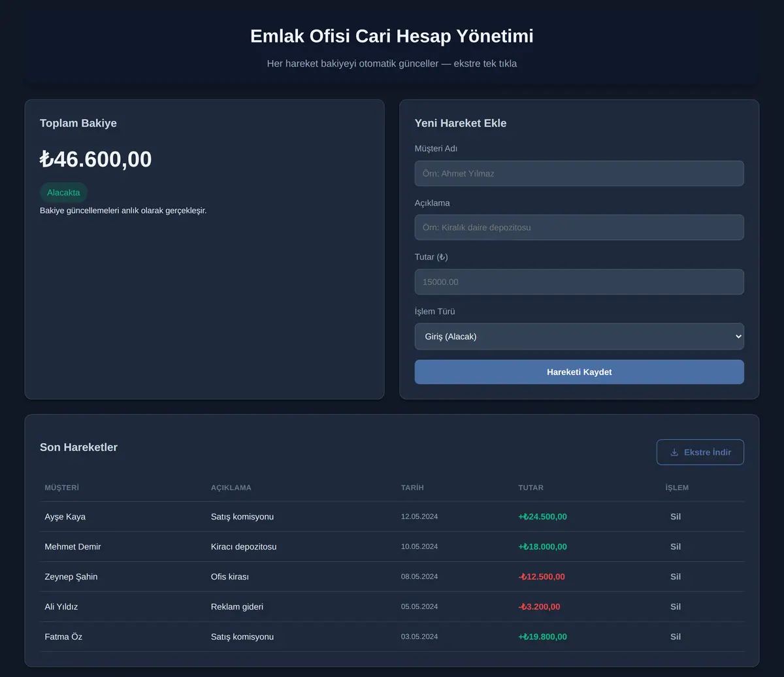Click the Alacakta status badge
Image resolution: width=784 pixels, height=677 pixels.
click(63, 193)
